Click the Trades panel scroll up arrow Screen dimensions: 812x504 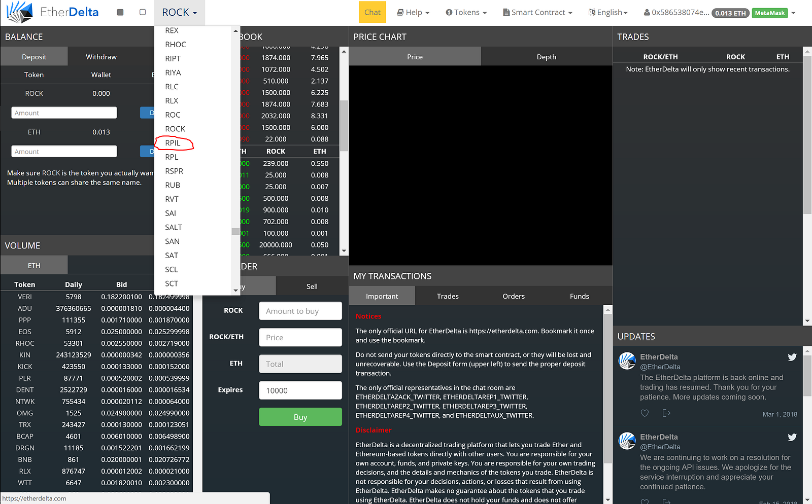[807, 51]
